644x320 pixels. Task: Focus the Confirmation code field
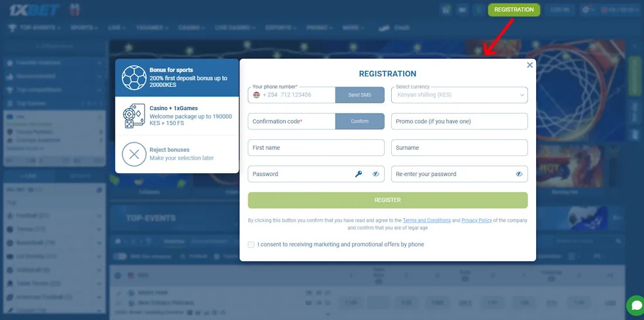[x=292, y=122]
